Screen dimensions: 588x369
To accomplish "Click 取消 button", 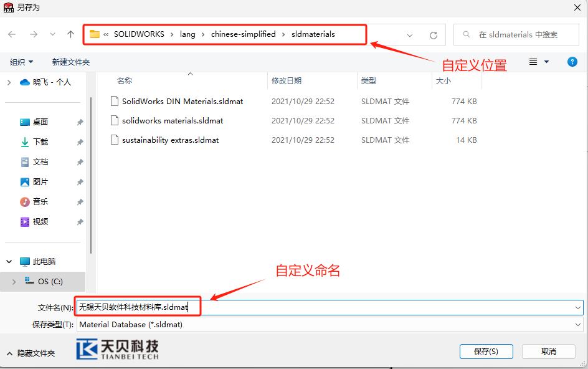I will click(x=549, y=352).
